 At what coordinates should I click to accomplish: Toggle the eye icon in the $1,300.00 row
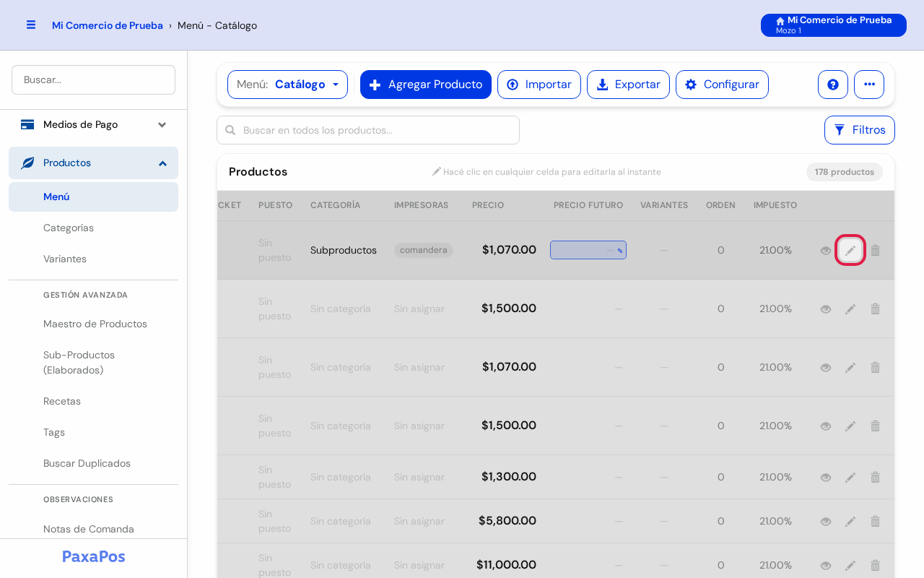(x=826, y=477)
